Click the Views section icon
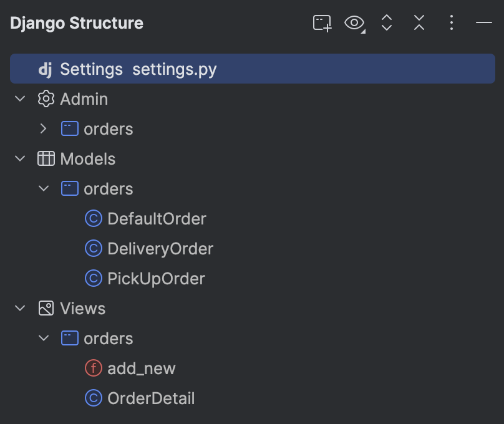 click(x=46, y=308)
